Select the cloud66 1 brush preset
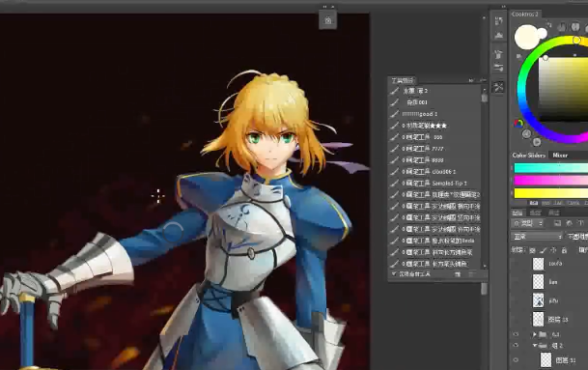588x370 pixels. click(x=434, y=172)
